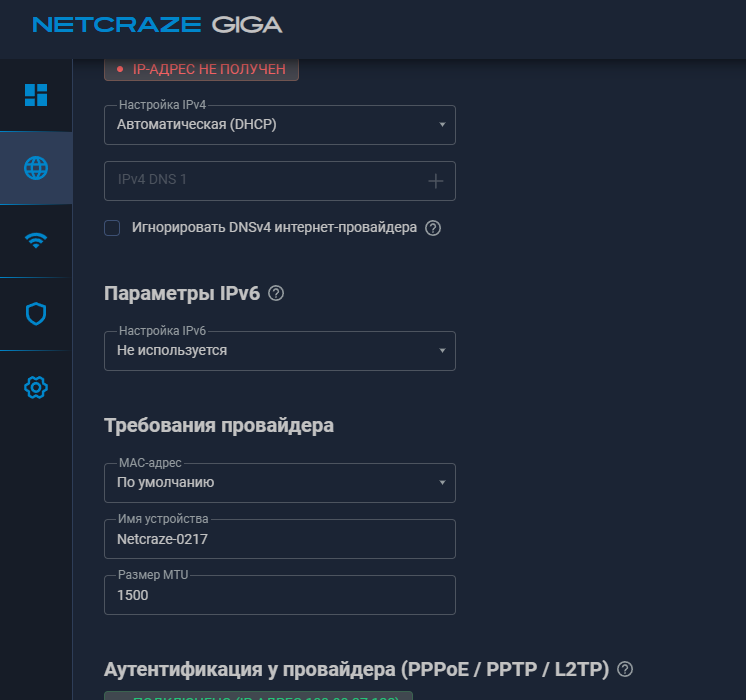Expand the Настройка IPv6 dropdown
Screen dimensions: 746x700
[x=279, y=351]
